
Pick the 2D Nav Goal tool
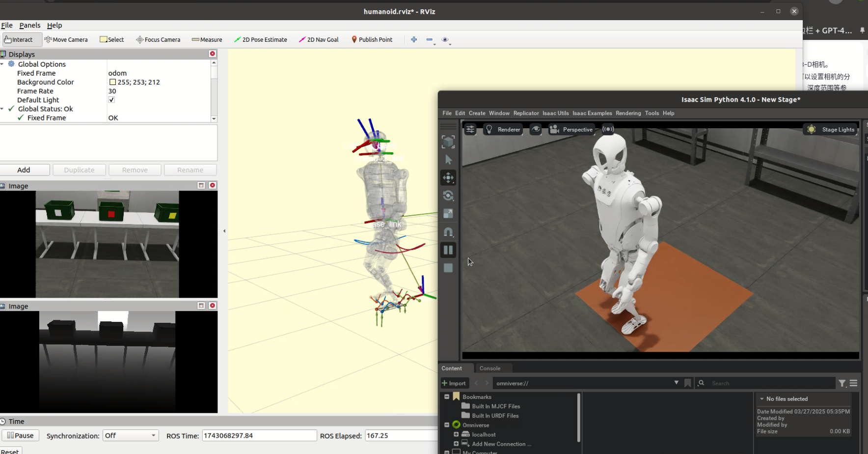[319, 40]
